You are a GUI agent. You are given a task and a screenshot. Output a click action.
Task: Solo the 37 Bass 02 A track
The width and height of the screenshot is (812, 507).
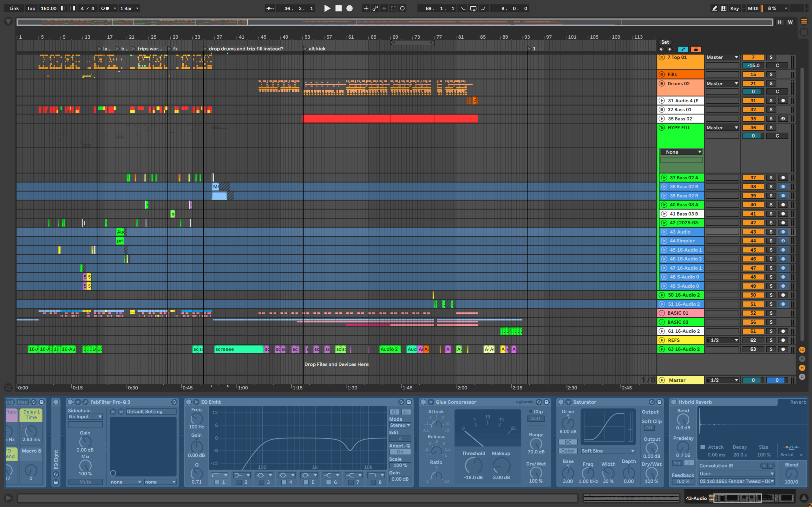771,178
